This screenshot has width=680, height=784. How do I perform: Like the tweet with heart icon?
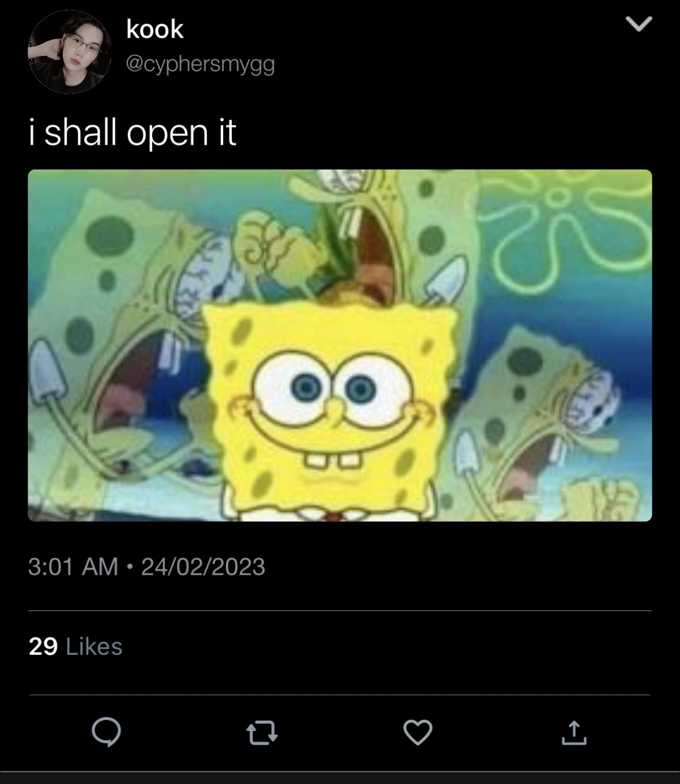(x=418, y=733)
